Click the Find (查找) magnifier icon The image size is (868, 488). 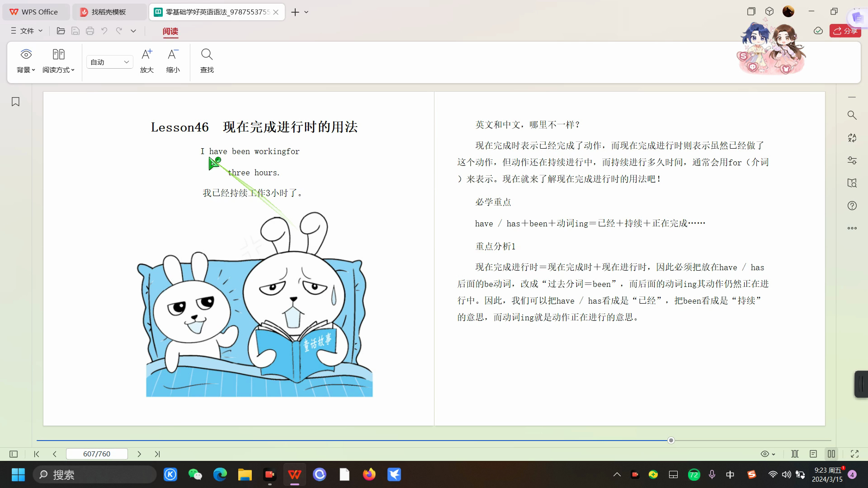[207, 55]
